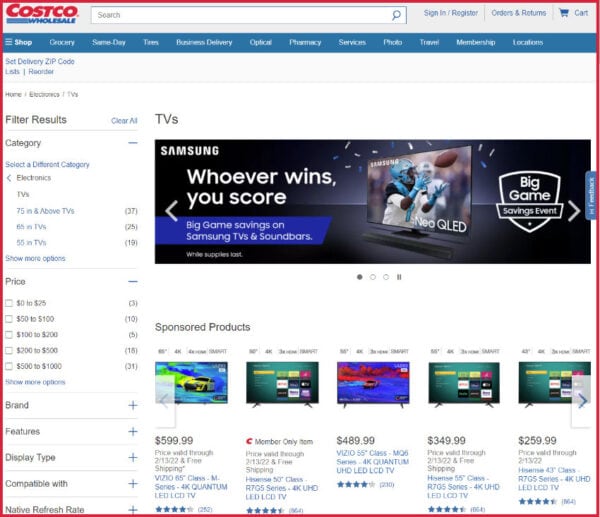Image resolution: width=600 pixels, height=517 pixels.
Task: Enable the $500 to $1000 price filter
Action: click(9, 366)
